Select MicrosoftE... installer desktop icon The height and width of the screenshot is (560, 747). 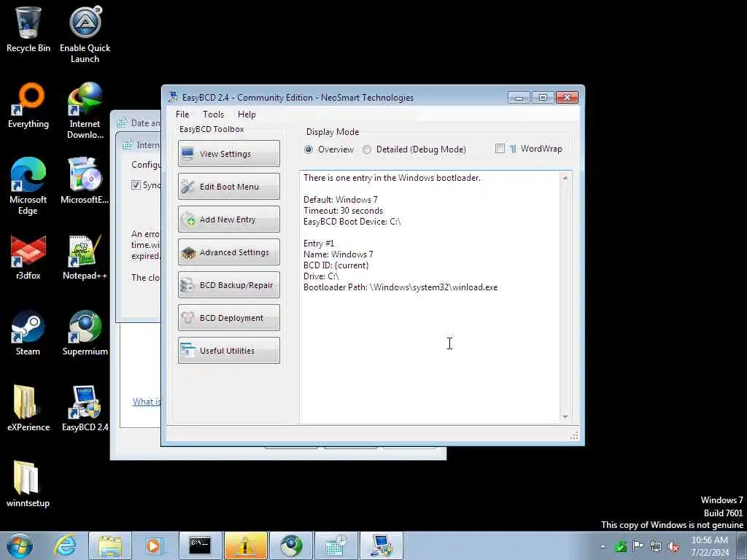(85, 181)
